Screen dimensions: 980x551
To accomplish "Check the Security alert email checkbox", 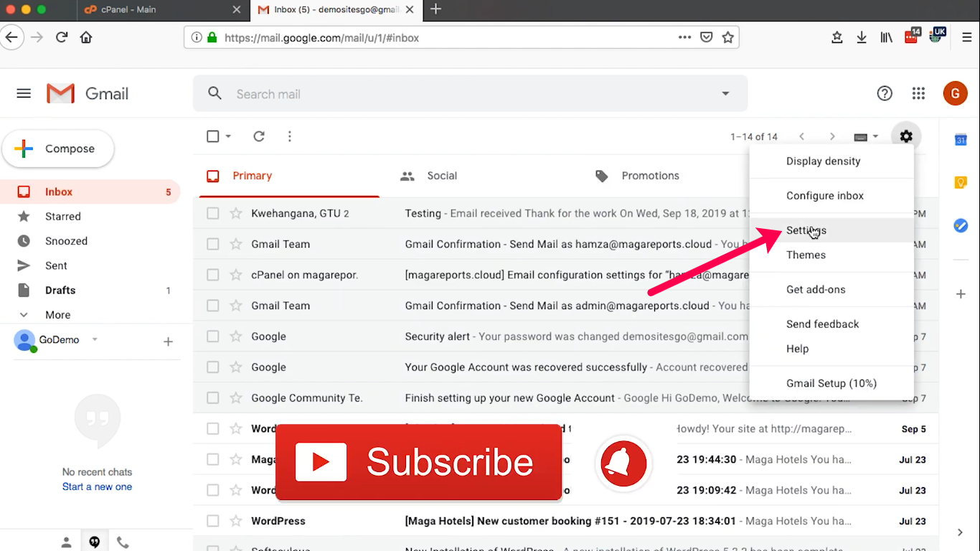I will click(x=213, y=336).
